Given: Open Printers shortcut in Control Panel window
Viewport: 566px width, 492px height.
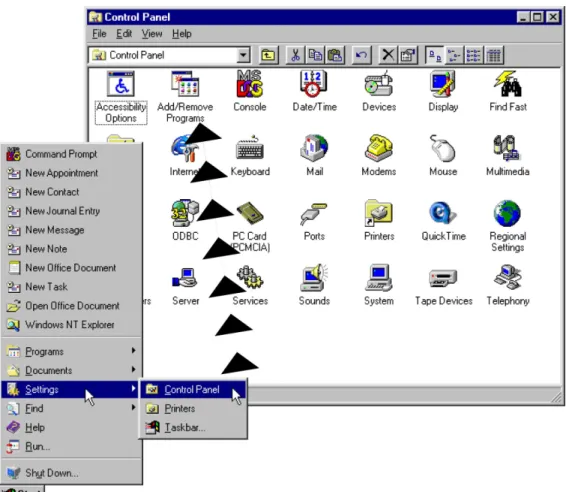Looking at the screenshot, I should pos(379,220).
